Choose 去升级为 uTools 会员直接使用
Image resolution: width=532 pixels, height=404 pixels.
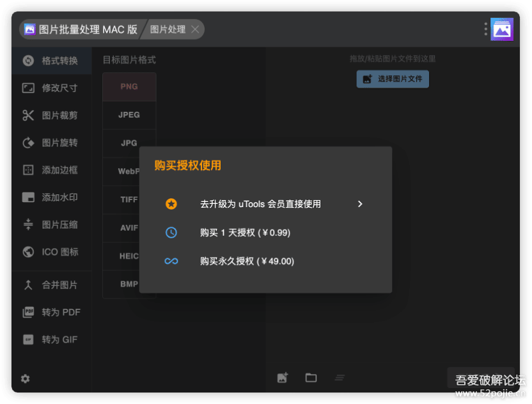(265, 204)
